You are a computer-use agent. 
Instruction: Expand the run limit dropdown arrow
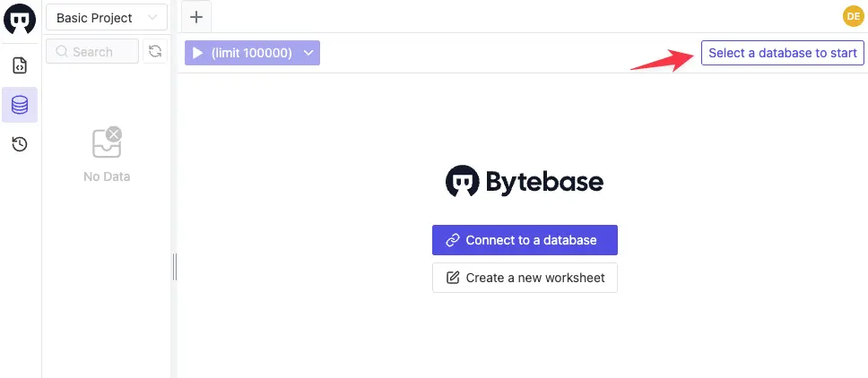(309, 53)
